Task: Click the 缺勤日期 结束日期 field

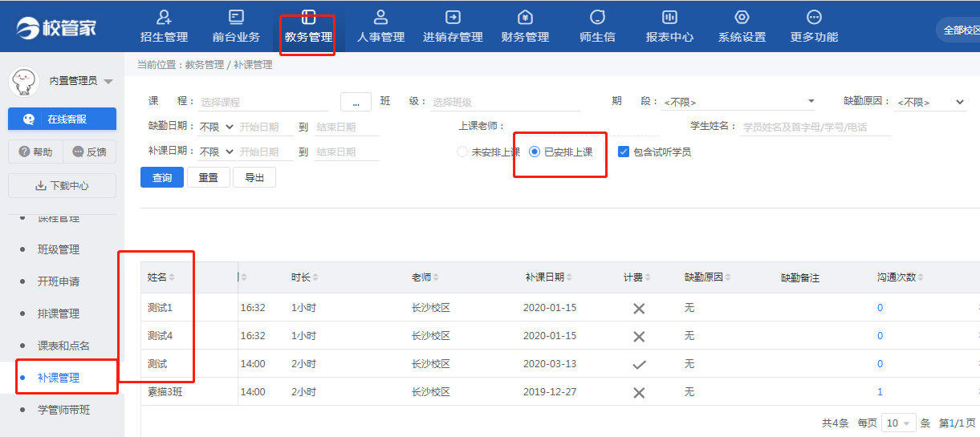Action: tap(346, 127)
